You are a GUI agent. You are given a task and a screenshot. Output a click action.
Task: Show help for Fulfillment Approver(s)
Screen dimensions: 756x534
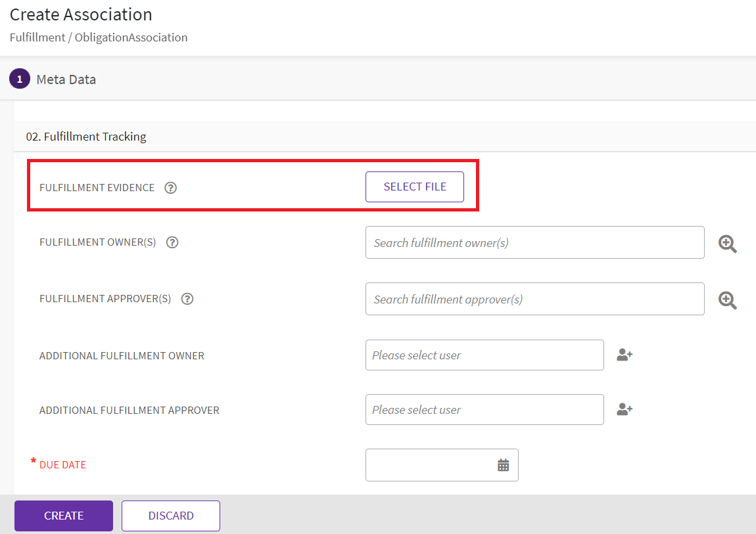[x=187, y=299]
